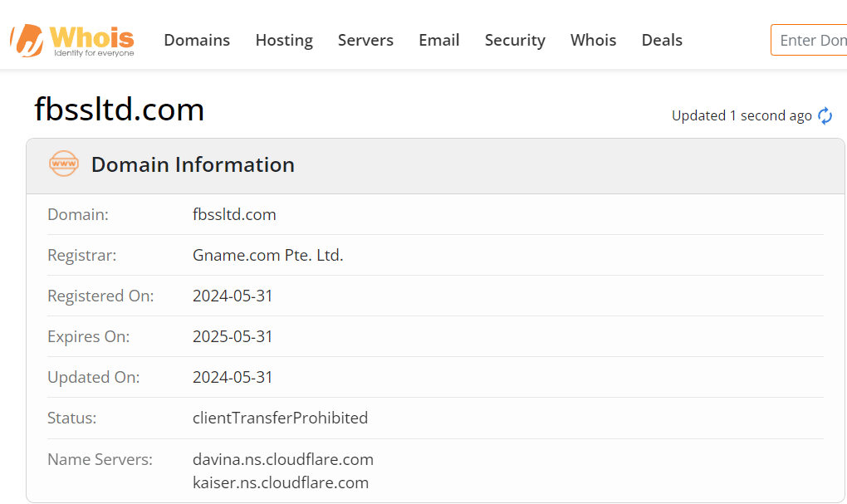The height and width of the screenshot is (504, 847).
Task: Open the Servers menu
Action: tap(365, 40)
